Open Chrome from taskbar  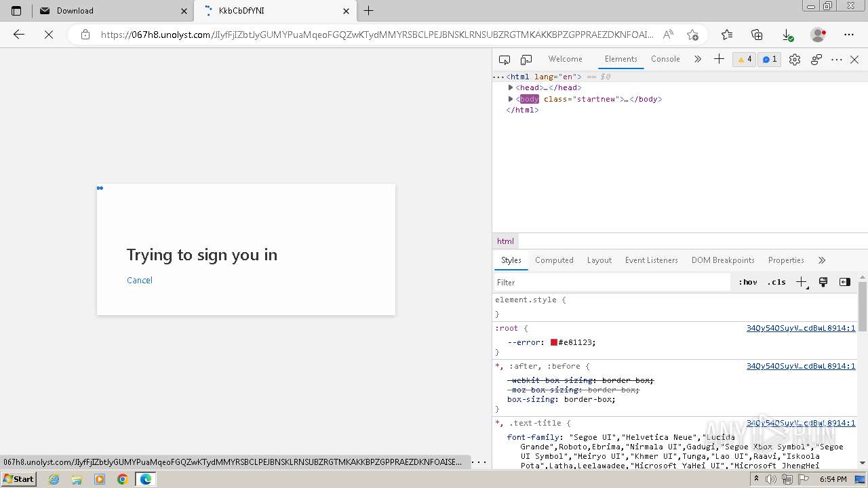click(x=123, y=479)
